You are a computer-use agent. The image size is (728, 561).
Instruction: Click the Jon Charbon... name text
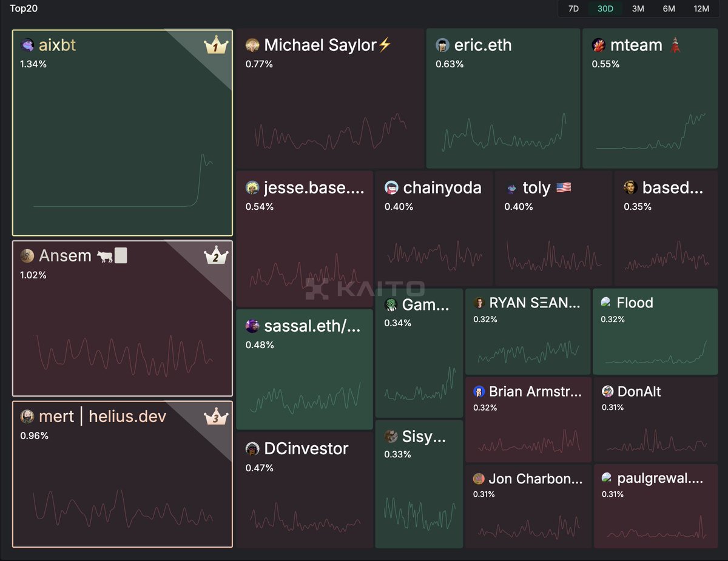pos(536,479)
